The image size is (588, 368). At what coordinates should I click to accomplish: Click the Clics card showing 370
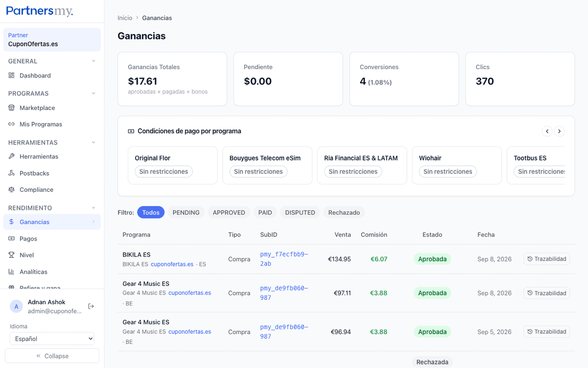click(520, 79)
